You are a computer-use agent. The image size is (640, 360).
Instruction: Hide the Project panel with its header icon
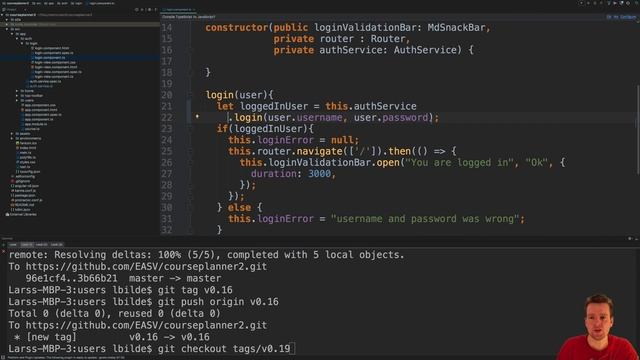click(156, 9)
